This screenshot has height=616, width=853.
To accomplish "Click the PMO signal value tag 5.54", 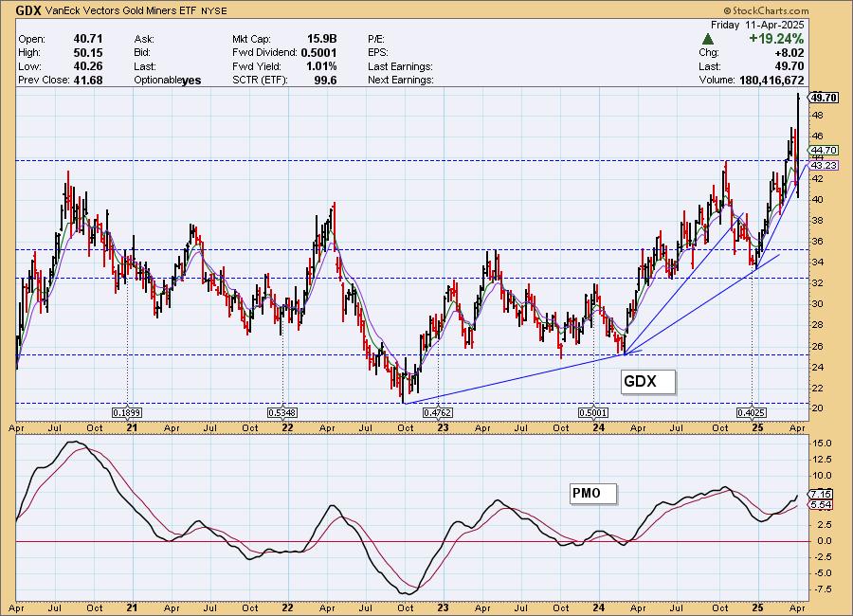I will point(821,504).
